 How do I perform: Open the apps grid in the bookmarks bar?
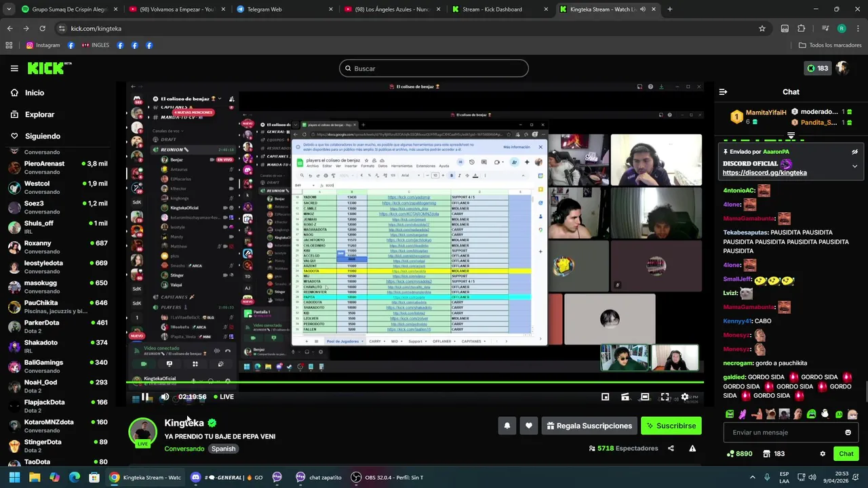pyautogui.click(x=9, y=45)
